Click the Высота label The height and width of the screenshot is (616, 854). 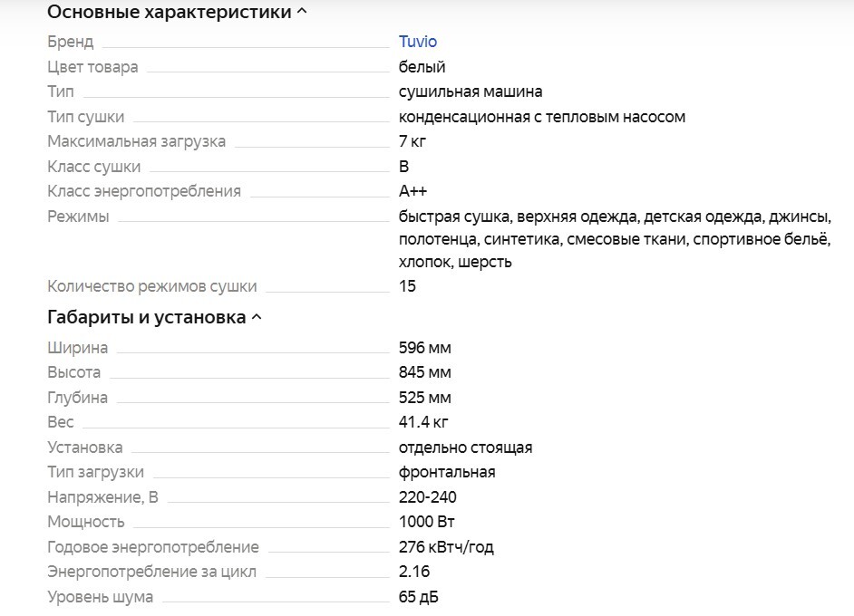[x=74, y=372]
